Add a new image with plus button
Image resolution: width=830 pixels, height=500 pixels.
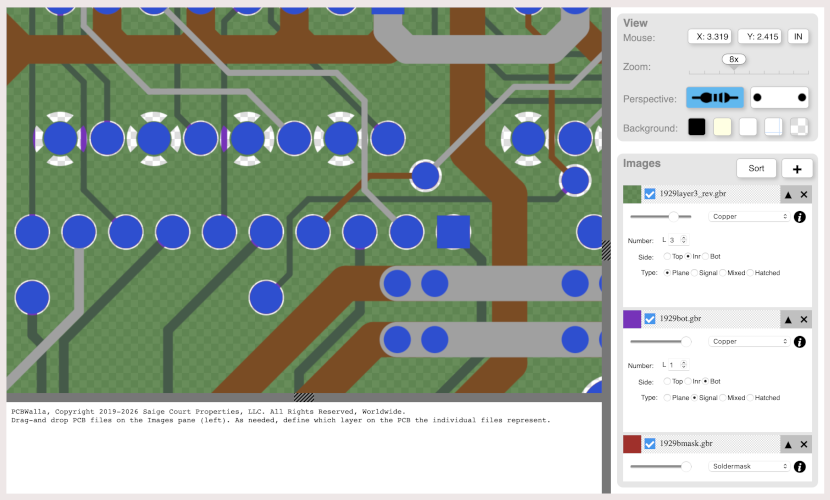796,169
